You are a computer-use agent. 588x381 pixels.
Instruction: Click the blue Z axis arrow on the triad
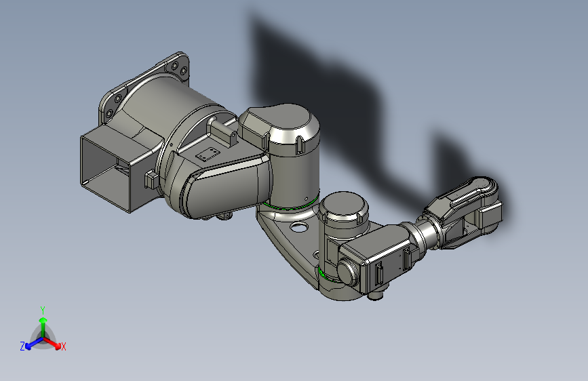[34, 344]
